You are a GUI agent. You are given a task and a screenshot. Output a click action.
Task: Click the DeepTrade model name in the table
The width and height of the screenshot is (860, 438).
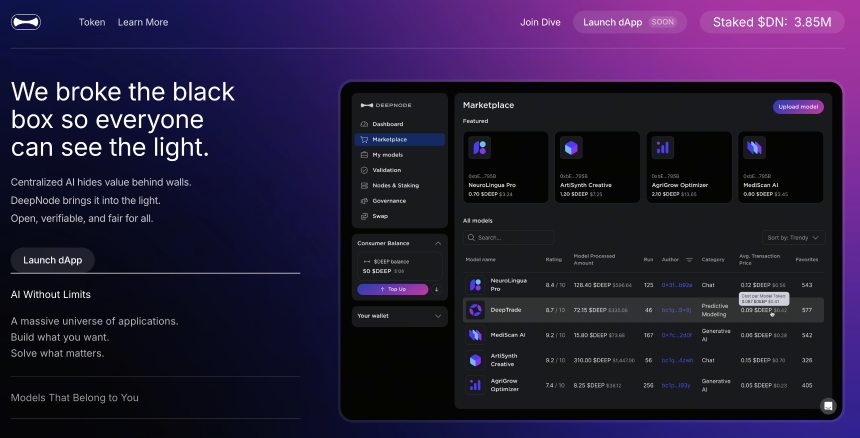pyautogui.click(x=506, y=310)
